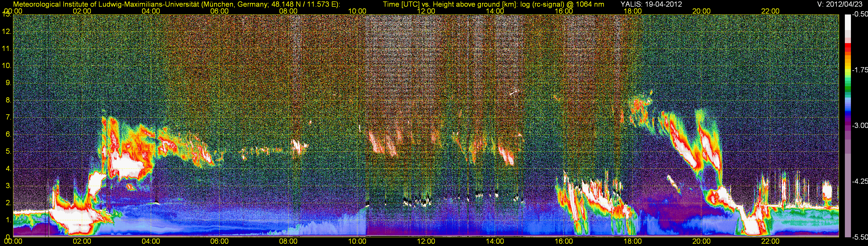This screenshot has width=868, height=246.
Task: Click the 14:00 label on the bottom time axis
Action: 495,241
